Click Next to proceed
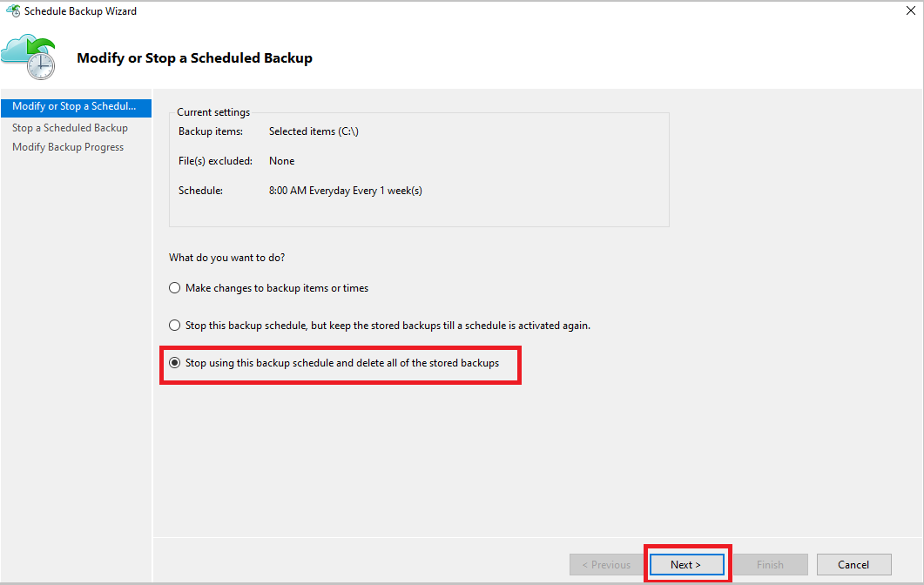 [x=687, y=564]
